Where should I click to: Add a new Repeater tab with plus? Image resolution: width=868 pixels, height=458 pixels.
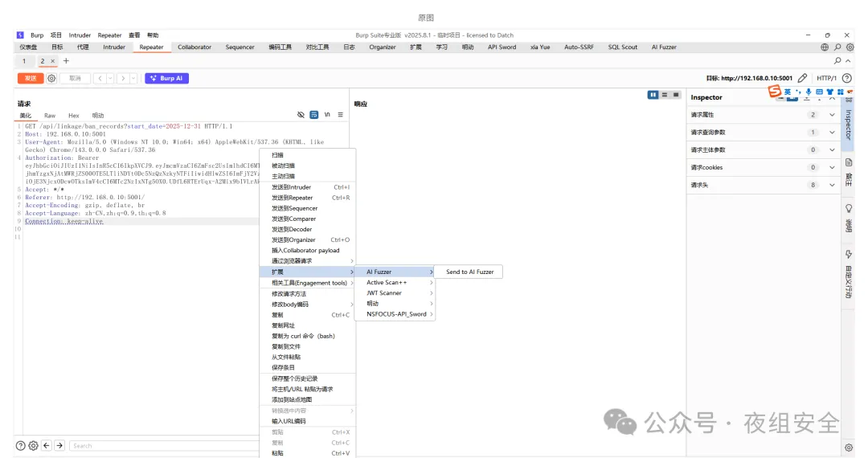click(x=66, y=61)
